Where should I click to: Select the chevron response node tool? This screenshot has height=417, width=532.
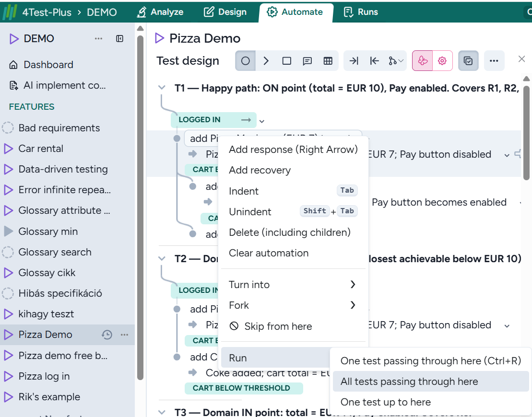point(266,61)
